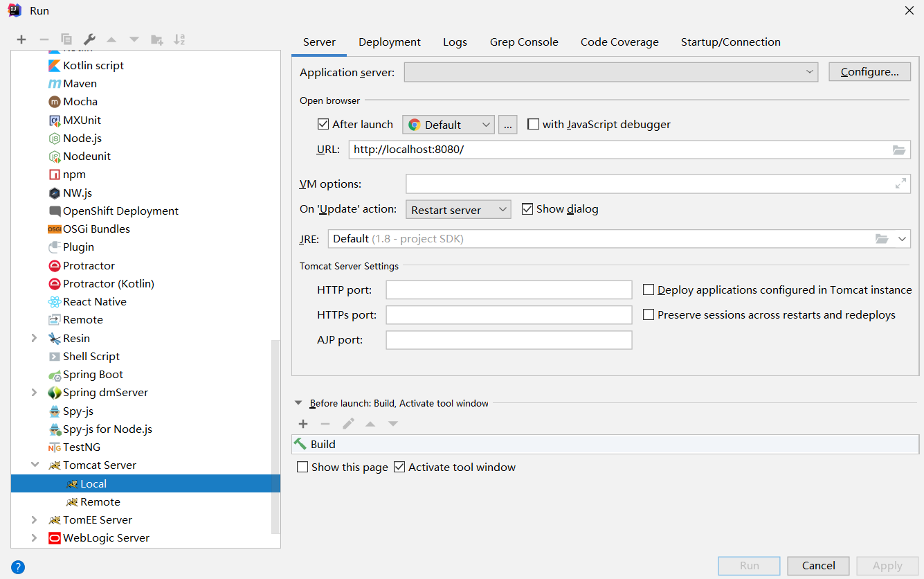Click the configuration list scrollbar
The width and height of the screenshot is (924, 579).
275,436
